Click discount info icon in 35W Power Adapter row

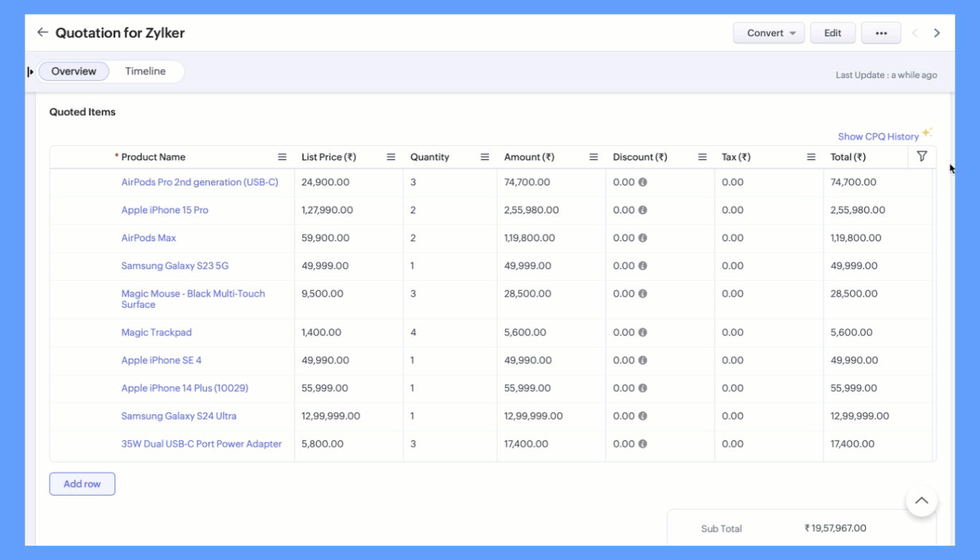coord(643,444)
